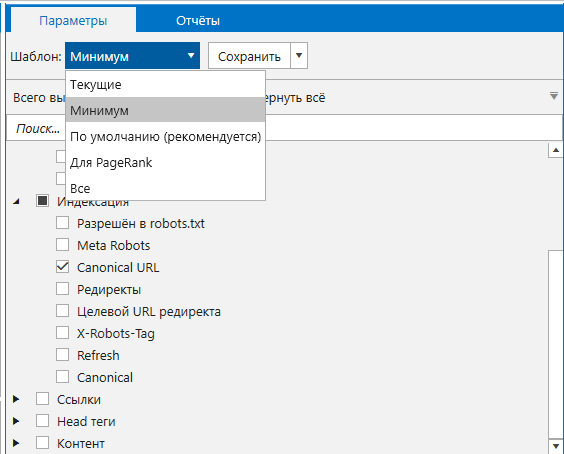Check the Разрешён в robots.txt option
This screenshot has height=454, width=564.
(63, 223)
